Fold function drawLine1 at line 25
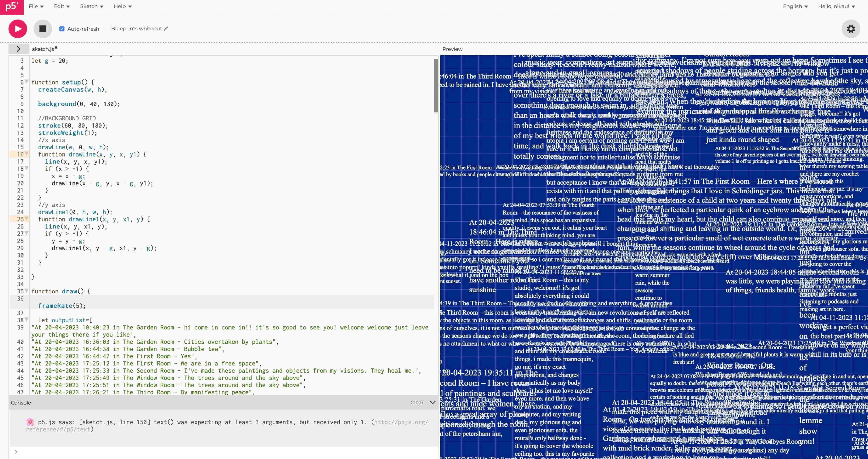The image size is (868, 459). pyautogui.click(x=27, y=219)
